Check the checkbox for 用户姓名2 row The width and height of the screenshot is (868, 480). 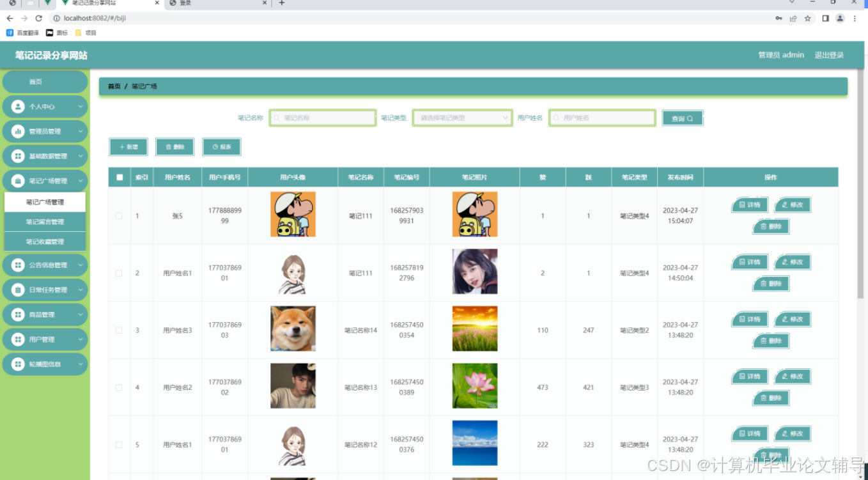(119, 387)
